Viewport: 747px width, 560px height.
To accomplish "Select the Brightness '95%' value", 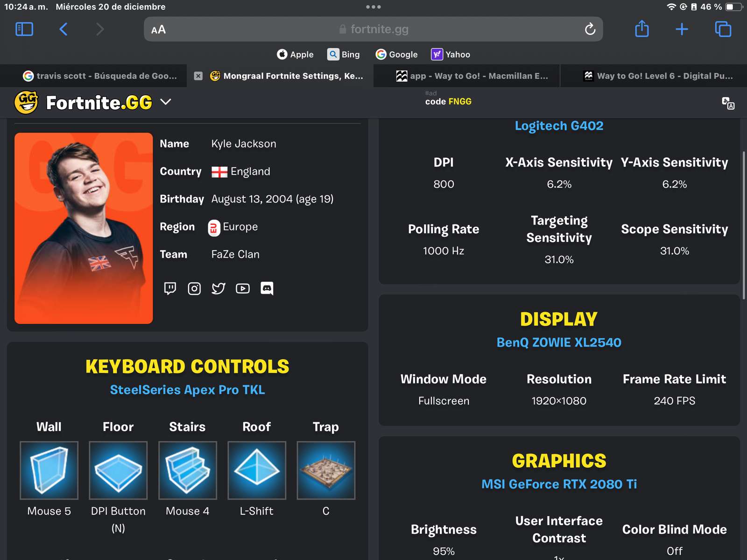I will coord(444,552).
